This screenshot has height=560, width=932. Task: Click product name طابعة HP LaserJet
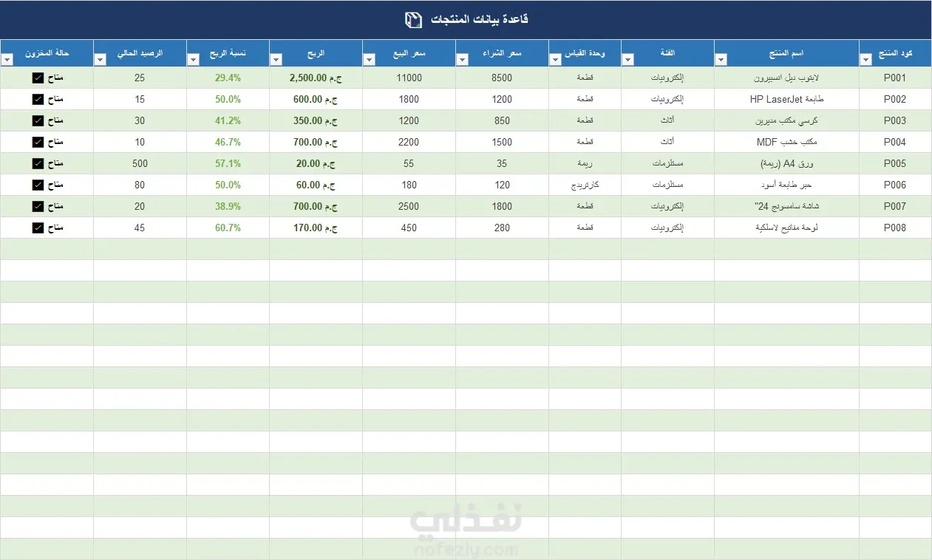(x=786, y=99)
